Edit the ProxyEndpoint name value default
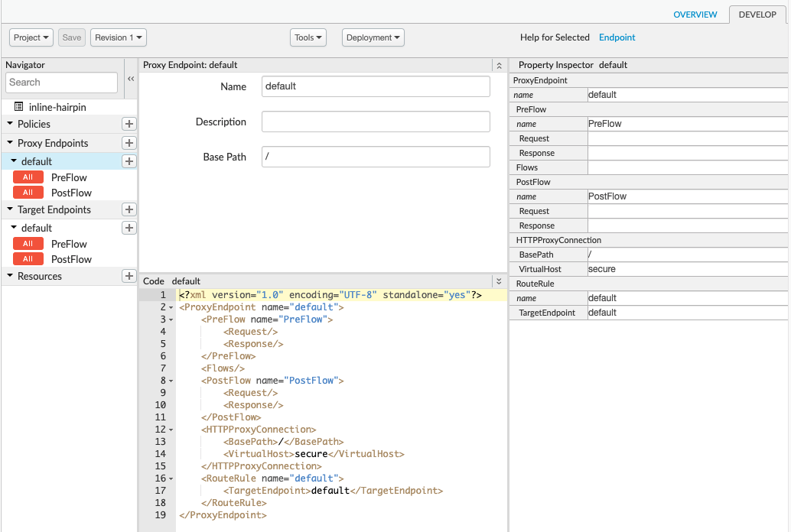The image size is (791, 532). click(x=688, y=95)
